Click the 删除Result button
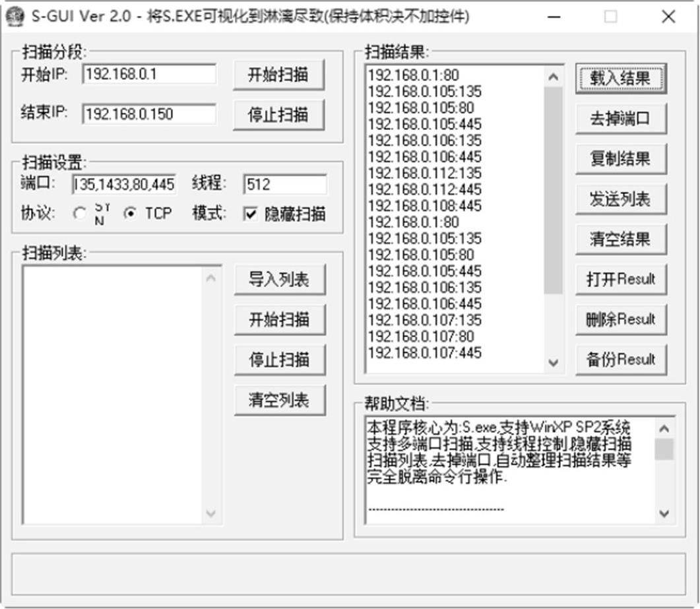 621,320
